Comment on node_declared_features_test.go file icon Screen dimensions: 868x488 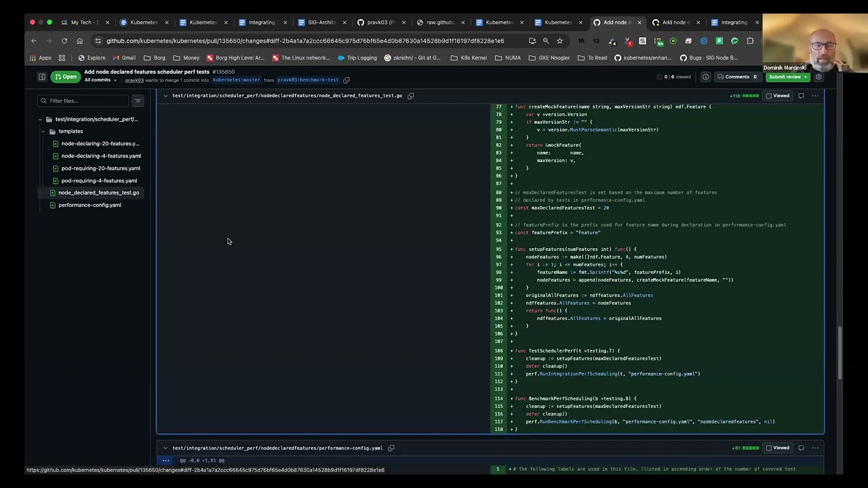pos(801,96)
